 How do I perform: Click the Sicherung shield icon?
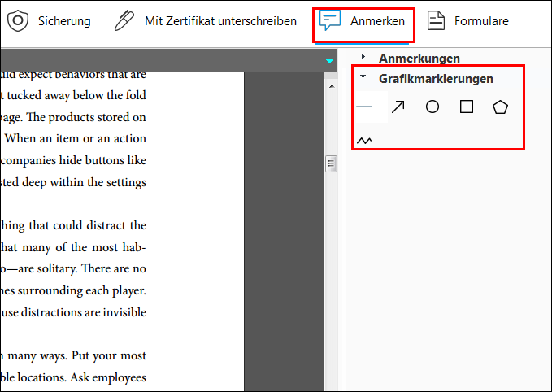(x=18, y=21)
